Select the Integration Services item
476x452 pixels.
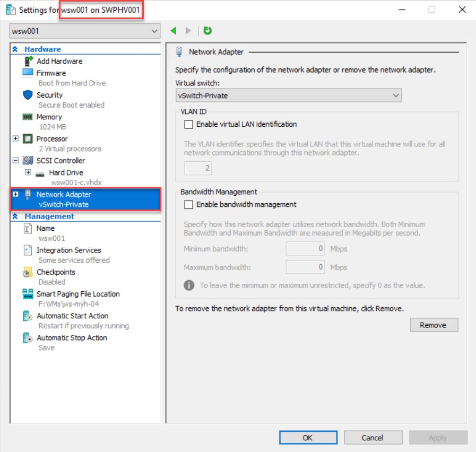pos(68,250)
